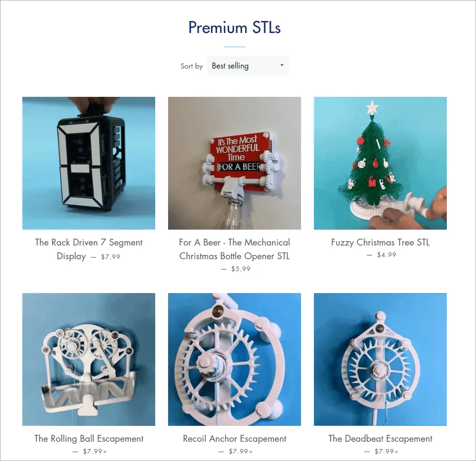476x461 pixels.
Task: Click the $4.99 Christmas tree price
Action: point(386,255)
